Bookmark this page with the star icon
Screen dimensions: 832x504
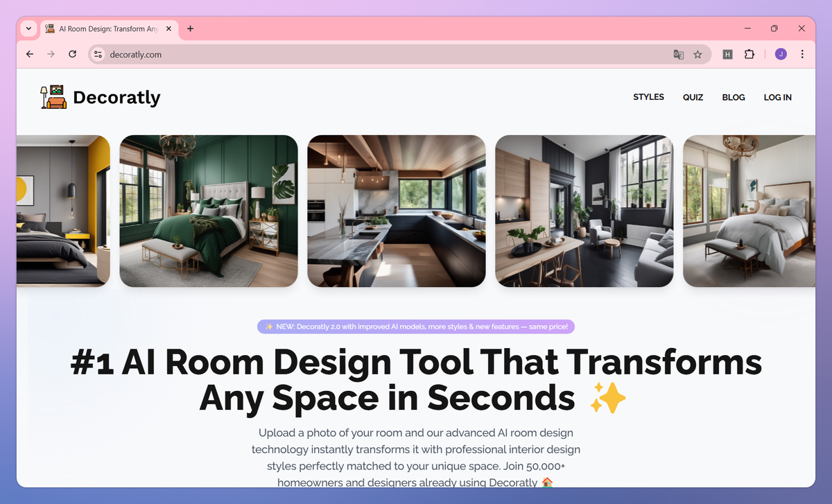[697, 54]
